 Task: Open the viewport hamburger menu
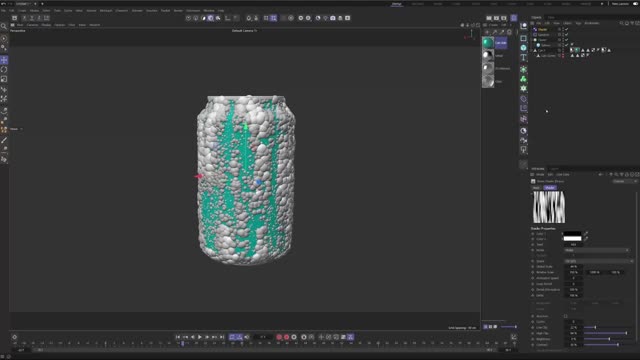pyautogui.click(x=13, y=25)
